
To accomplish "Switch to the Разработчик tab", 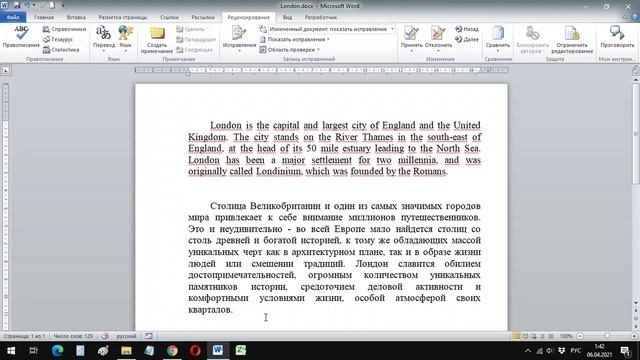I will tap(321, 17).
